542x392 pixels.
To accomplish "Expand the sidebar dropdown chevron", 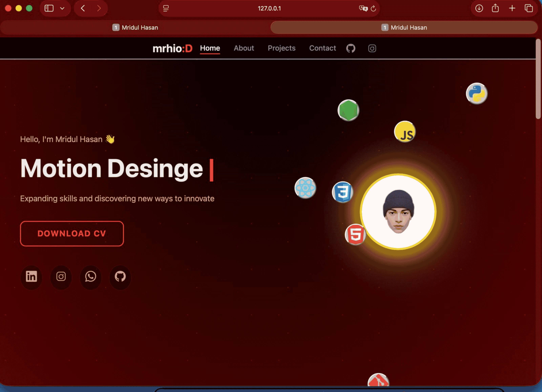I will coord(62,8).
